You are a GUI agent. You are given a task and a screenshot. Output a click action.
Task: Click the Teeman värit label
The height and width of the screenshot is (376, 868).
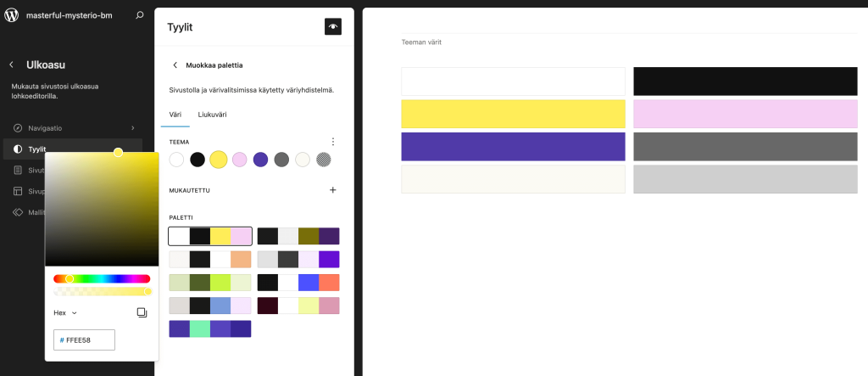tap(421, 42)
